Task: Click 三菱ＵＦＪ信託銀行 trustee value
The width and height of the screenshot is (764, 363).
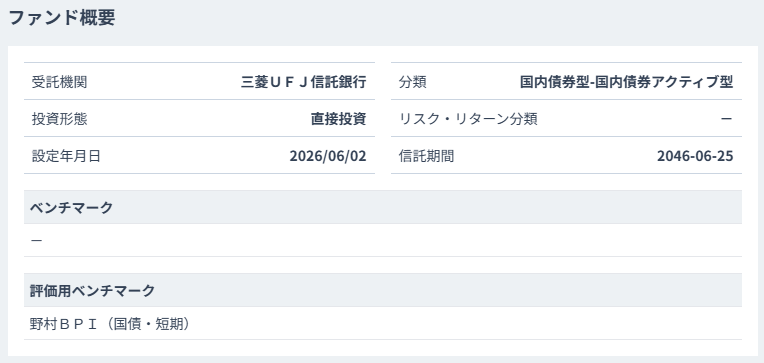Action: [x=304, y=82]
